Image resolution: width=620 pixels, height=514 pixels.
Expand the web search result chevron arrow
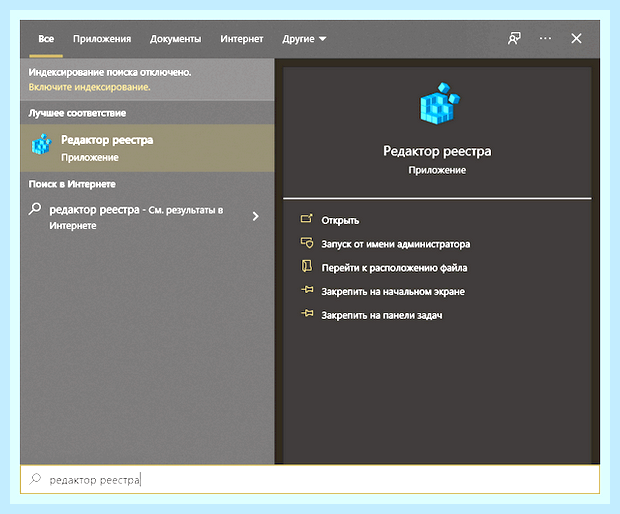click(255, 216)
